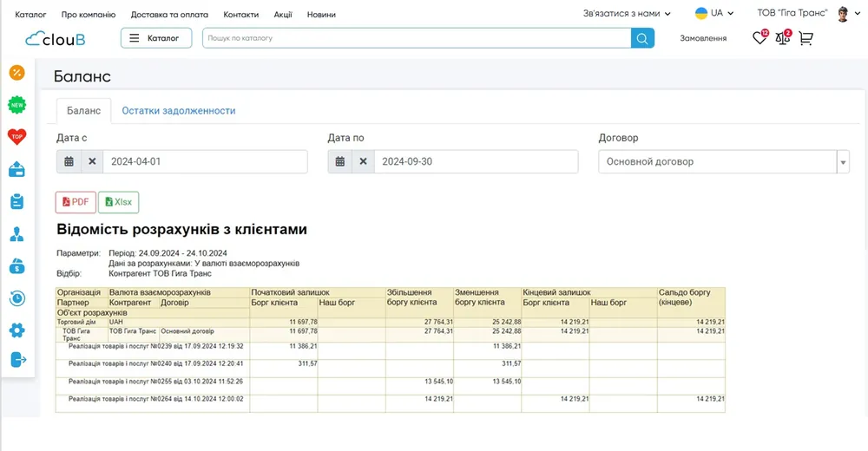Export report via PDF button
Screen dimensions: 868x451
[x=76, y=202]
